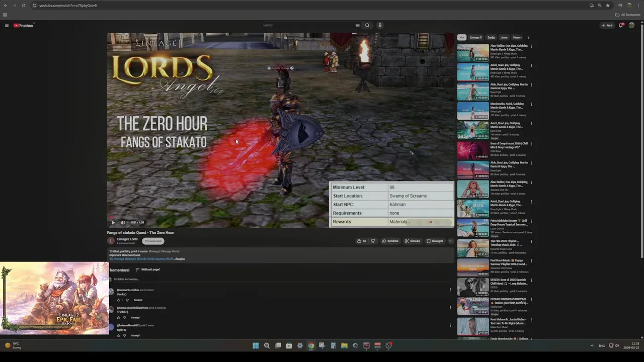The height and width of the screenshot is (362, 644).
Task: Click the Išsaugoti save button
Action: pyautogui.click(x=435, y=241)
